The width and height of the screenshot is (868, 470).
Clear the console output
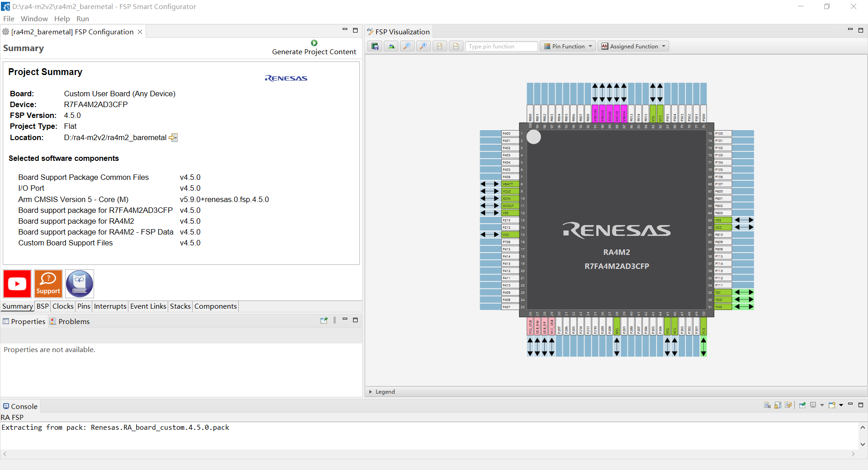click(767, 405)
